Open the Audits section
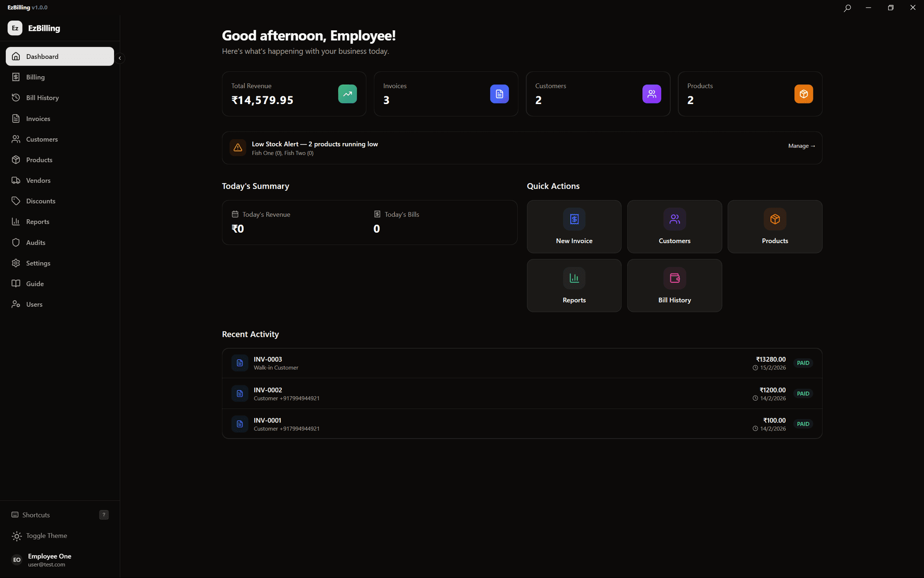Image resolution: width=924 pixels, height=578 pixels. [36, 242]
